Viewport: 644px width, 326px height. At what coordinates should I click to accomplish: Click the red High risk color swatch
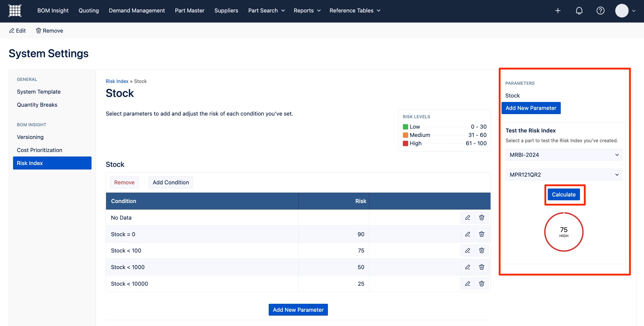(405, 143)
